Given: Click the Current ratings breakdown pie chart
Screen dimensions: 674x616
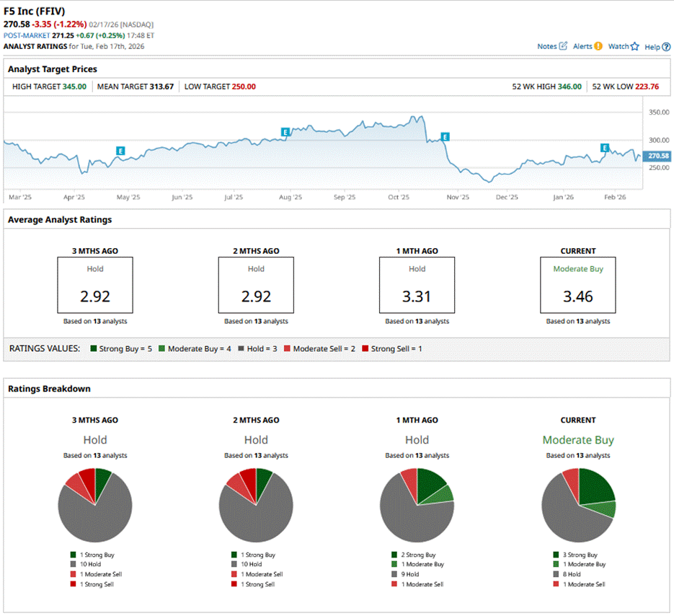Looking at the screenshot, I should click(x=578, y=505).
